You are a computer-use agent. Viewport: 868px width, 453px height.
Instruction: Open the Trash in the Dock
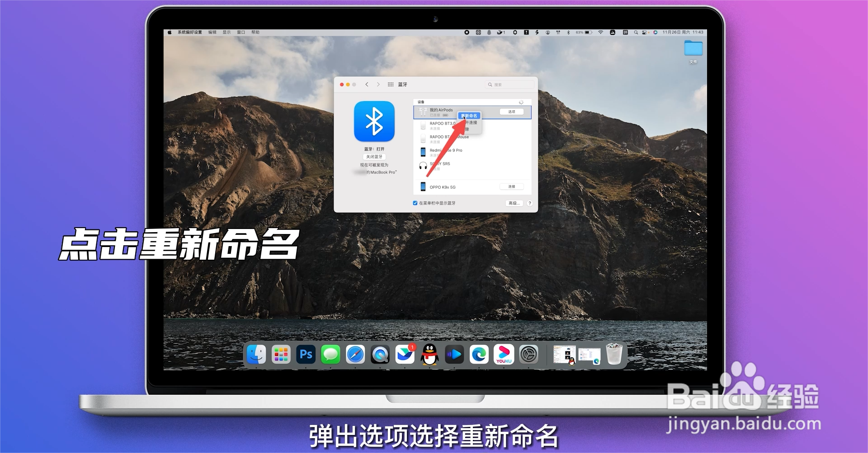614,354
